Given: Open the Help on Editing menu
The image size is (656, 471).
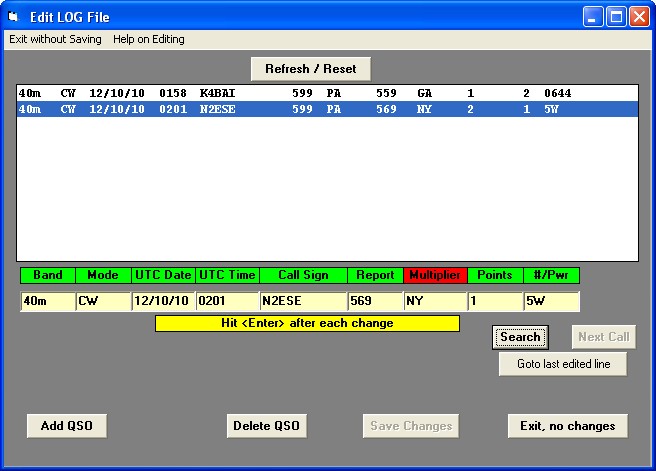Looking at the screenshot, I should tap(148, 39).
